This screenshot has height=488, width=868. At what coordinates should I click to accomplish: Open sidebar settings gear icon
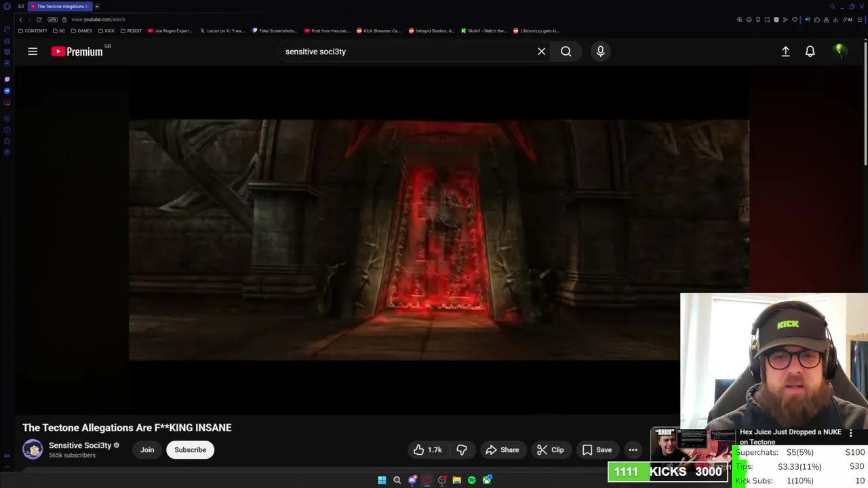(x=7, y=152)
